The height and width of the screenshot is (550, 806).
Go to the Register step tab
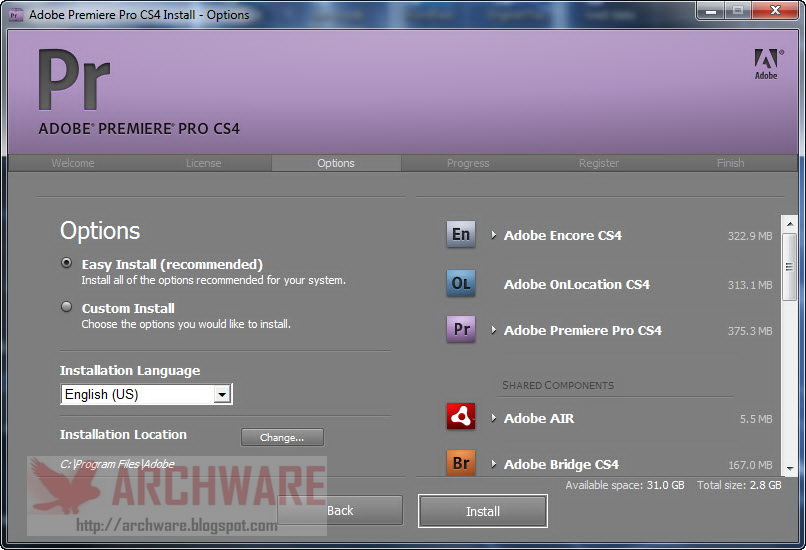(599, 163)
